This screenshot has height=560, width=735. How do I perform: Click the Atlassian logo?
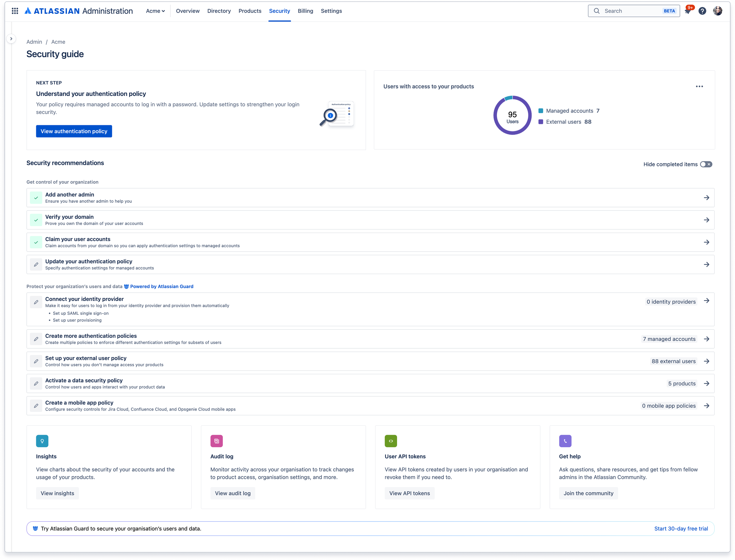28,11
